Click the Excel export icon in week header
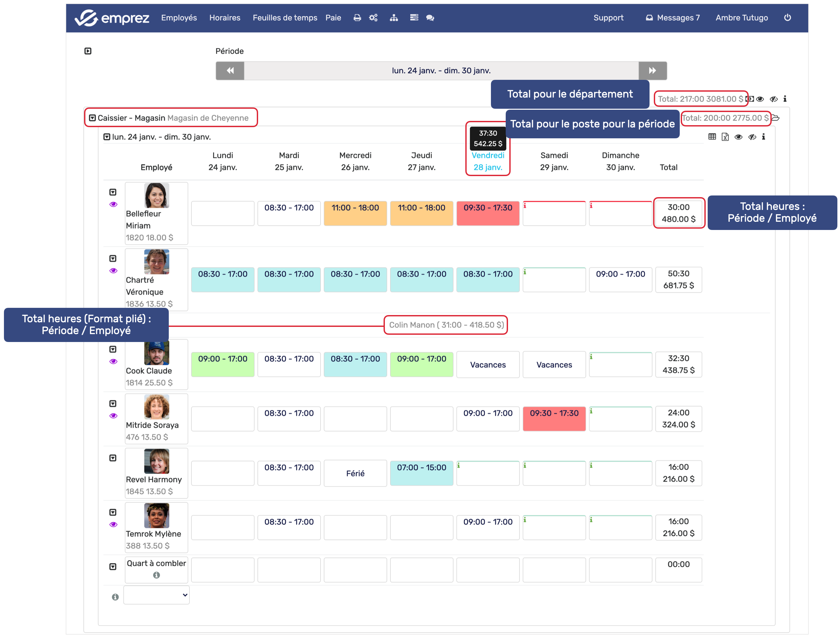Viewport: 840px width, 638px height. point(725,137)
